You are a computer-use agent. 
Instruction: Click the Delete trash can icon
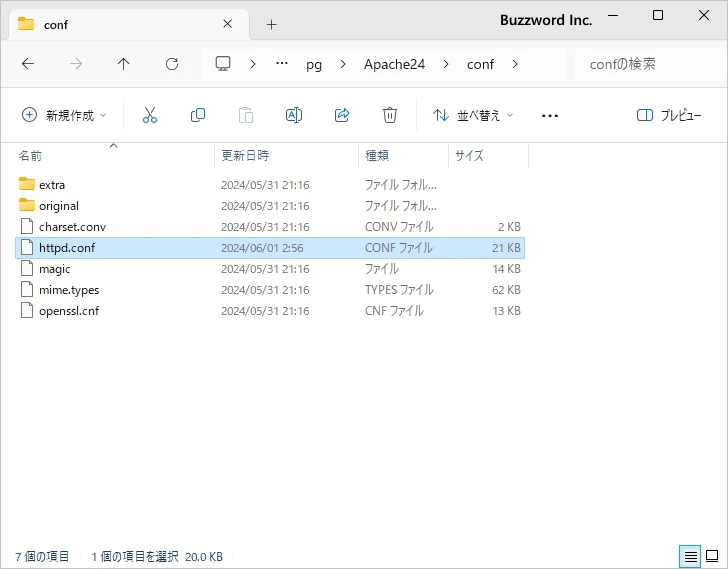(x=390, y=115)
